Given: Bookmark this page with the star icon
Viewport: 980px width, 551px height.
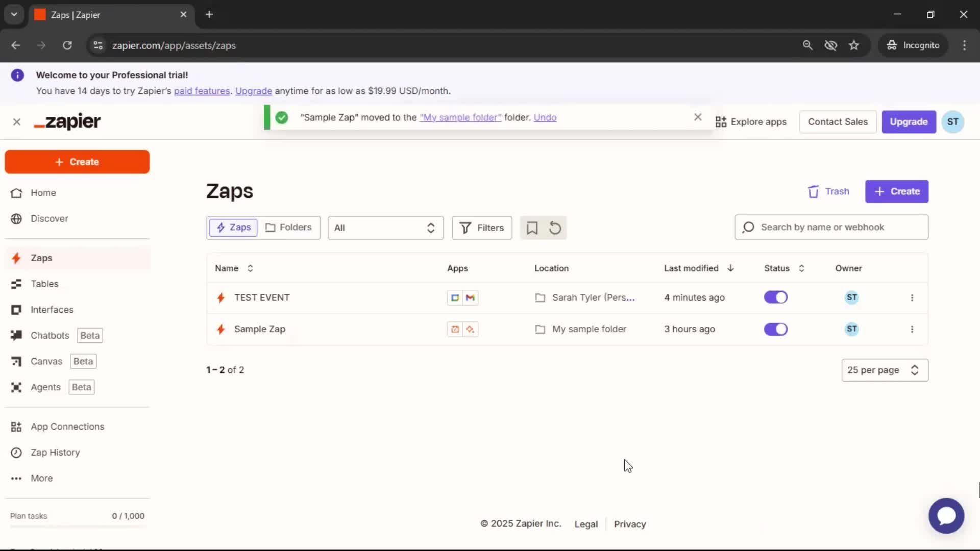Looking at the screenshot, I should click(x=854, y=45).
